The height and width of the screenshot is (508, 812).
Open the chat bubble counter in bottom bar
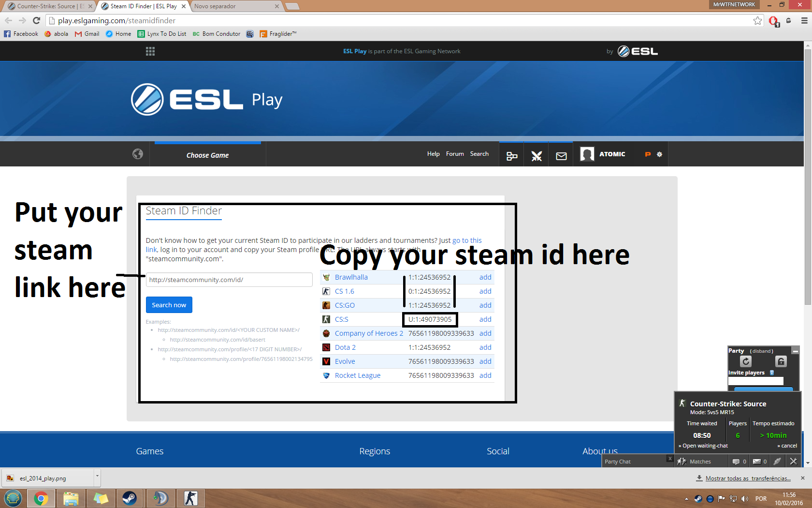point(739,462)
